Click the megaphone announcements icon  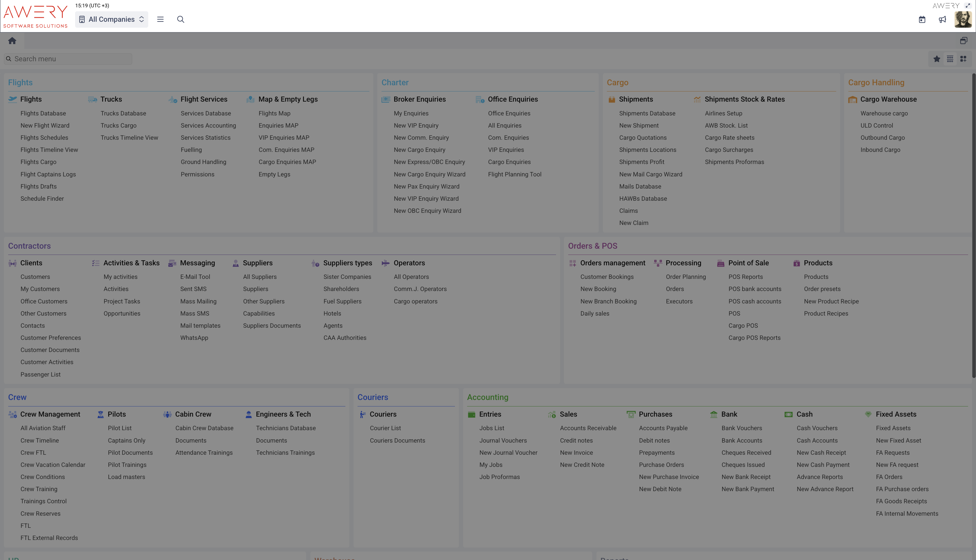pos(942,19)
